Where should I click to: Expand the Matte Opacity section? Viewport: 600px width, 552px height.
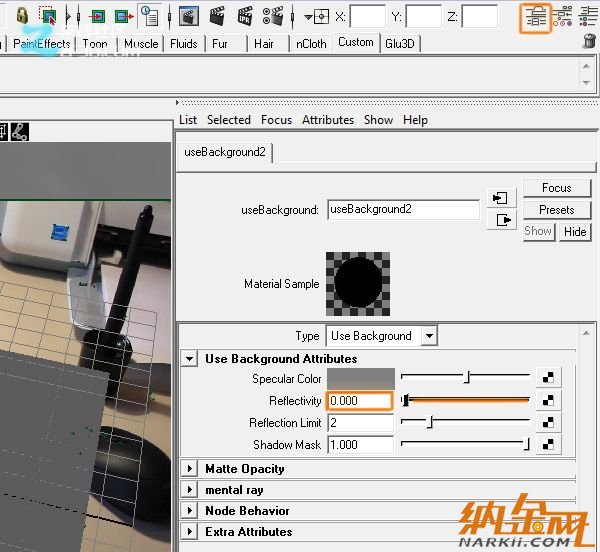[190, 468]
